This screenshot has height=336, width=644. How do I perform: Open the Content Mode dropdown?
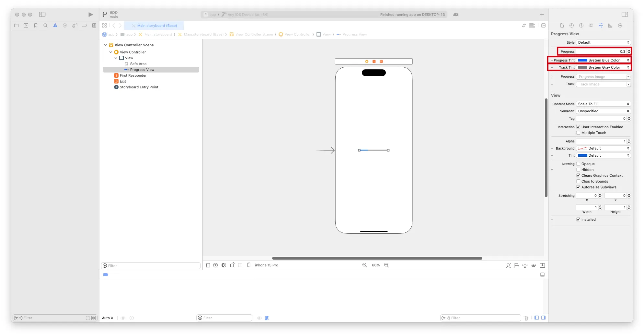click(x=603, y=104)
